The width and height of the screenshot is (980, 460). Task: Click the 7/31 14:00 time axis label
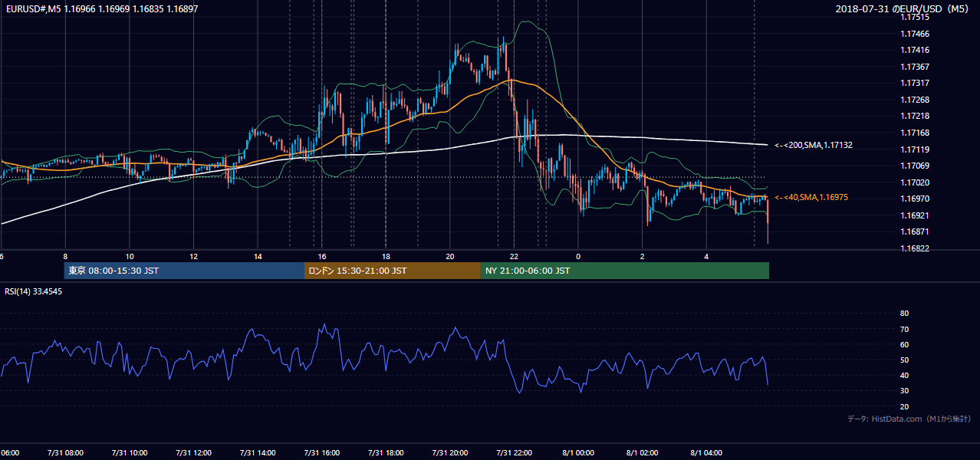(258, 453)
